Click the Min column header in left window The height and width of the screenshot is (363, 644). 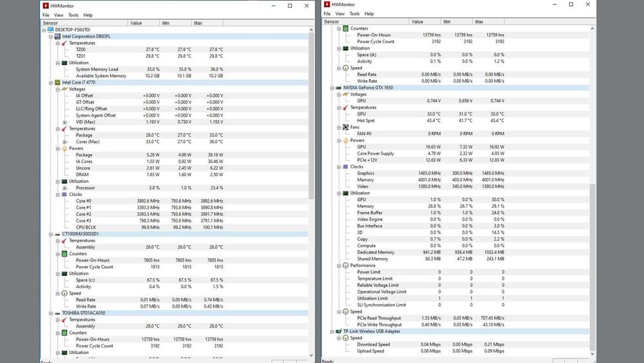pos(175,23)
